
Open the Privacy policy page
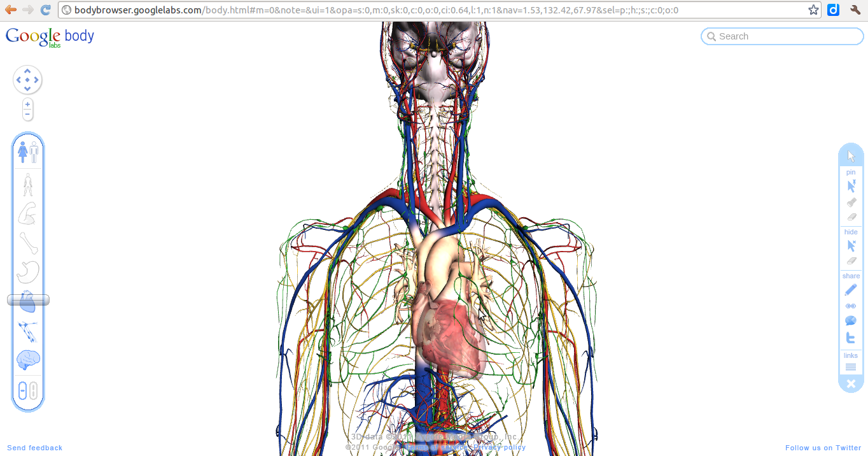pyautogui.click(x=500, y=447)
